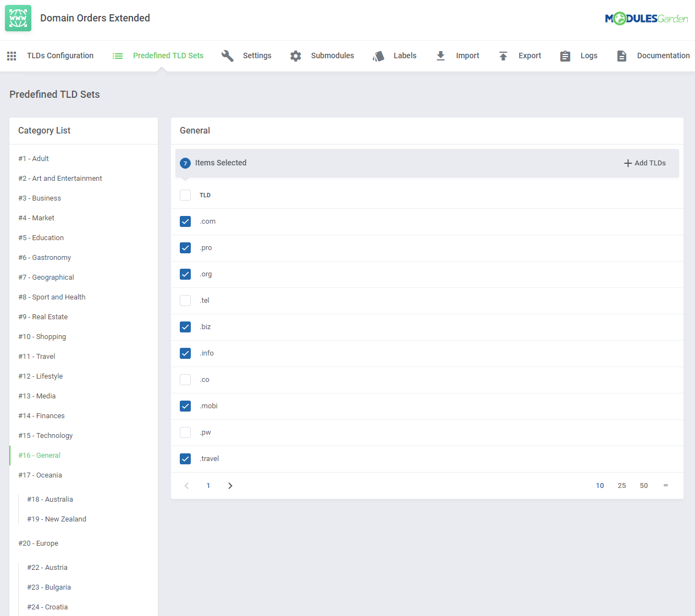This screenshot has width=695, height=616.
Task: Check the .tel TLD checkbox
Action: pos(185,301)
